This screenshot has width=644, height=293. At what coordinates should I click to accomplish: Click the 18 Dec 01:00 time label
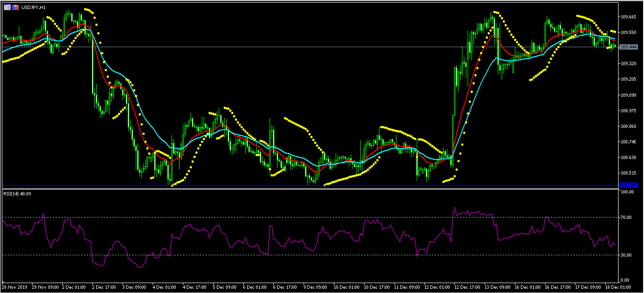click(x=619, y=287)
